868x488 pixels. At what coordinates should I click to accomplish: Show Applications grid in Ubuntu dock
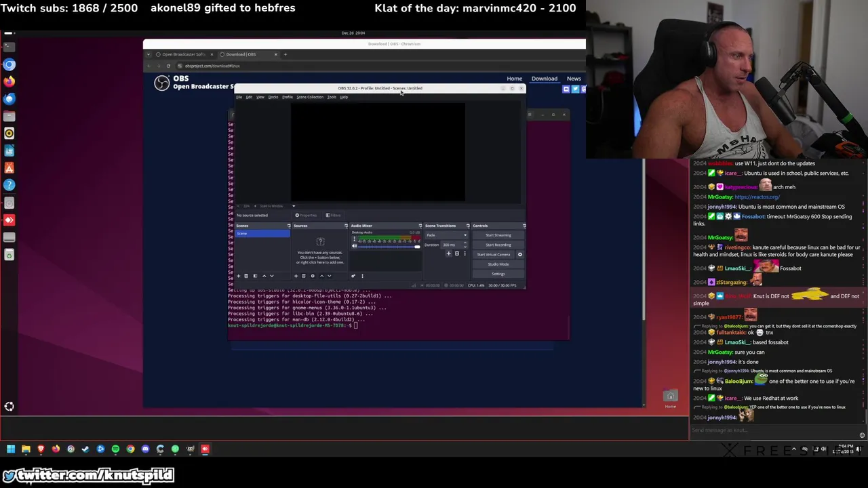9,407
